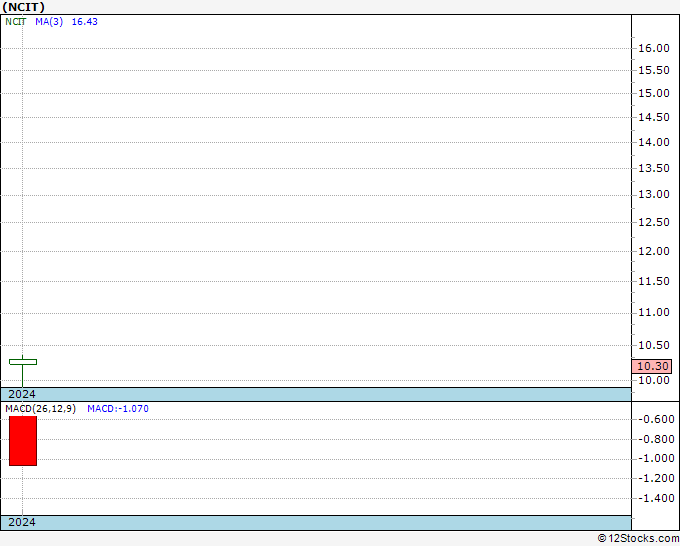680x546 pixels.
Task: Click the -1.400 MACD axis label
Action: [x=656, y=498]
